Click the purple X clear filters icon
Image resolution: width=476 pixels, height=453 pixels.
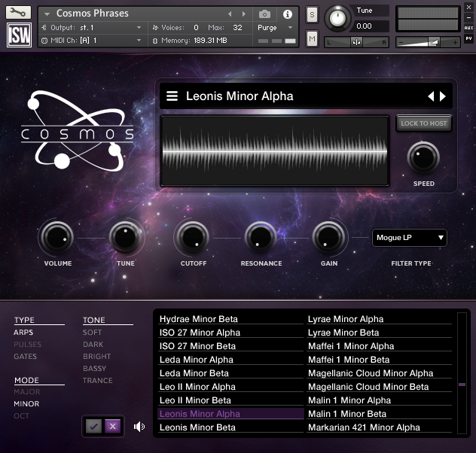click(112, 426)
